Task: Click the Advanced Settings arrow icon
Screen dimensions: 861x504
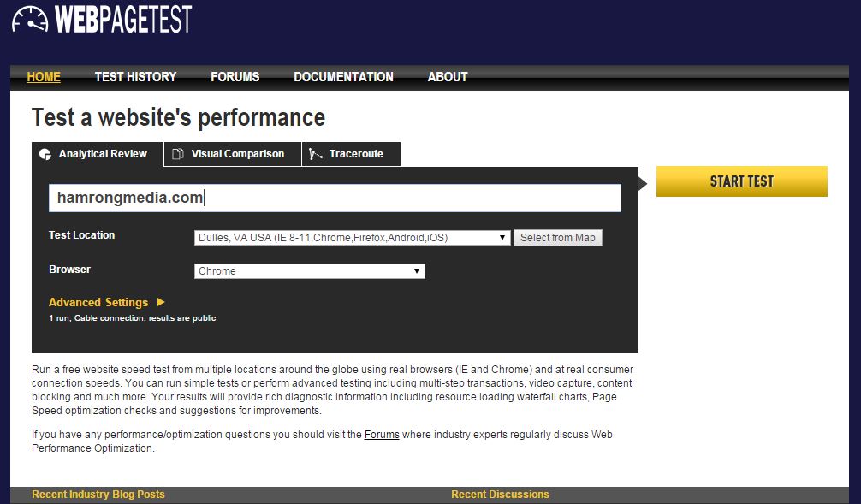Action: pyautogui.click(x=161, y=302)
